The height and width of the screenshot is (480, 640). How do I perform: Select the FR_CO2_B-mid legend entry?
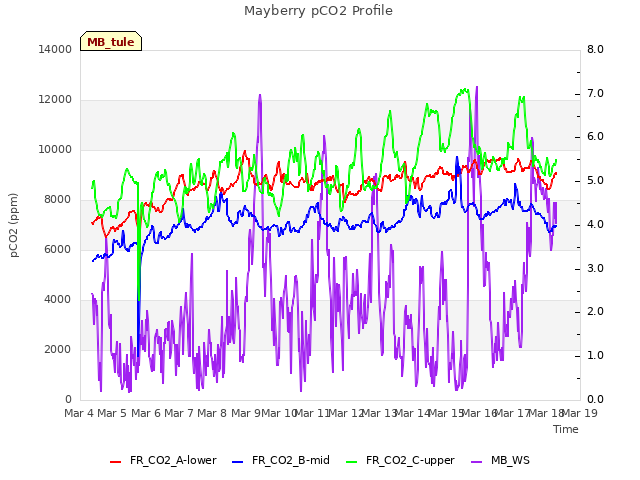coord(281,460)
